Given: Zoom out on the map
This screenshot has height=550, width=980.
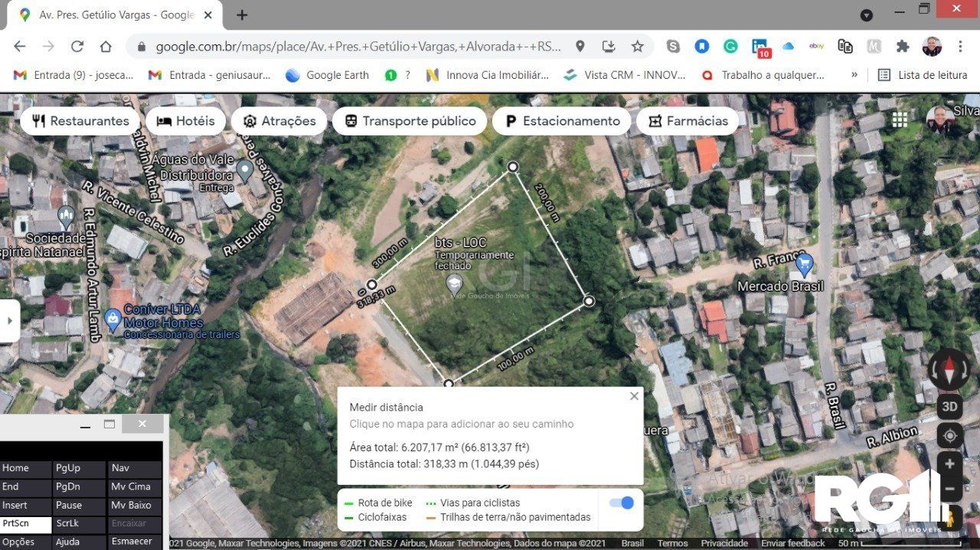Looking at the screenshot, I should (949, 489).
